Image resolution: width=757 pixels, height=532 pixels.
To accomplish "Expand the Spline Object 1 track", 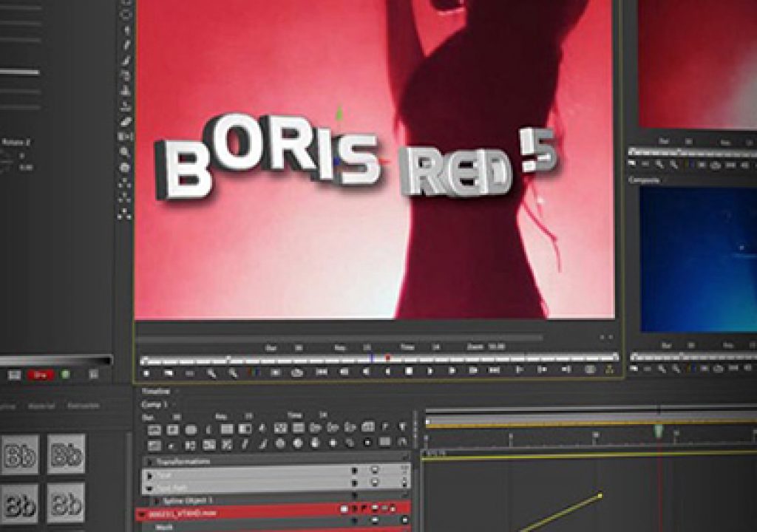I will point(155,501).
